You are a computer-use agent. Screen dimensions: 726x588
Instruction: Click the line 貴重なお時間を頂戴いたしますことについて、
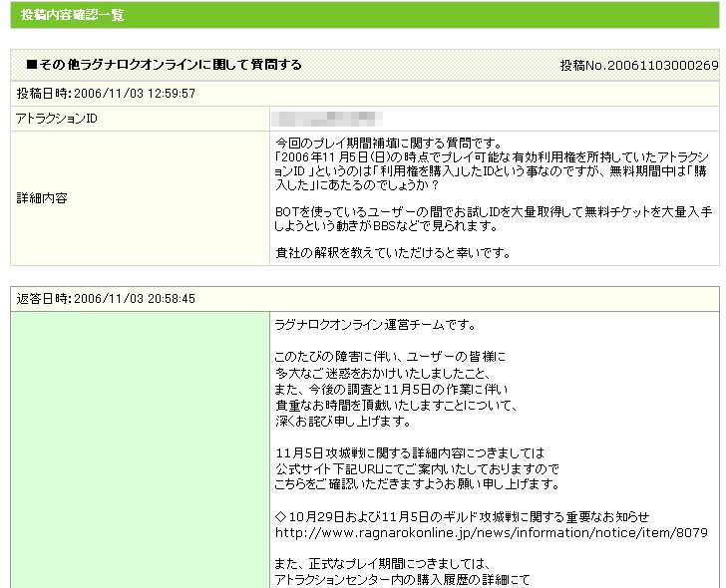pyautogui.click(x=396, y=406)
